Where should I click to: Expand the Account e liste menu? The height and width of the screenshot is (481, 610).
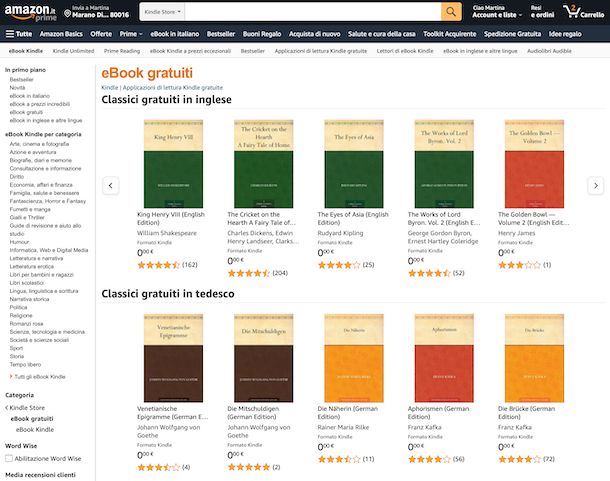point(497,12)
